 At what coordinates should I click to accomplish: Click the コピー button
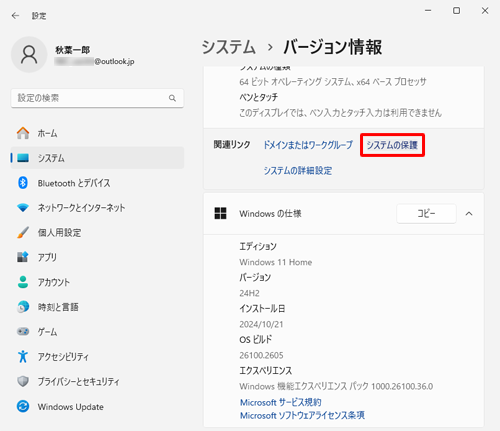(x=426, y=213)
